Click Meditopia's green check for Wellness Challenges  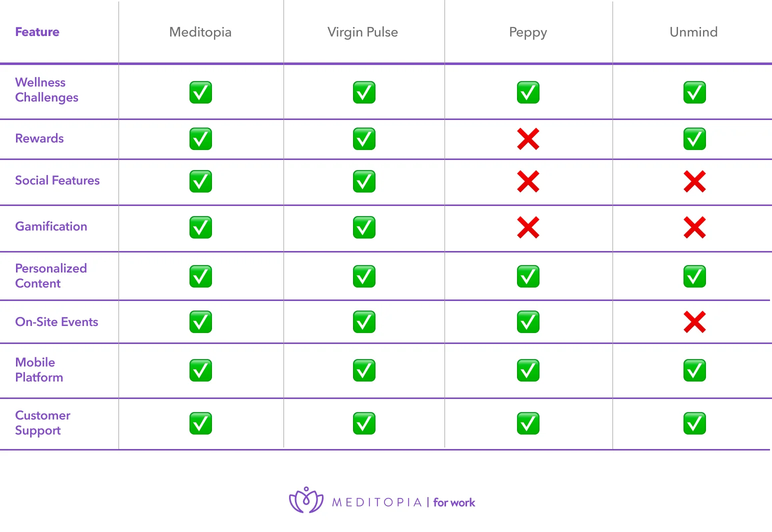pyautogui.click(x=200, y=92)
